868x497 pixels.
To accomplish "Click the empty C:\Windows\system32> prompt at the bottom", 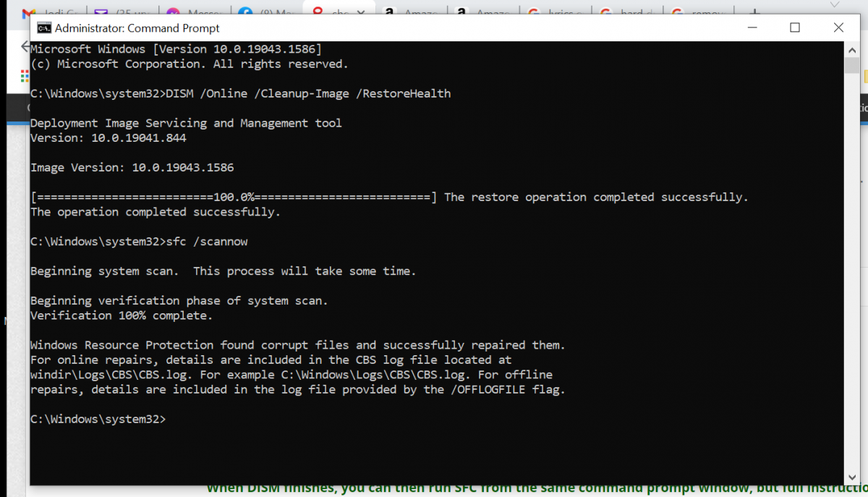I will click(98, 420).
